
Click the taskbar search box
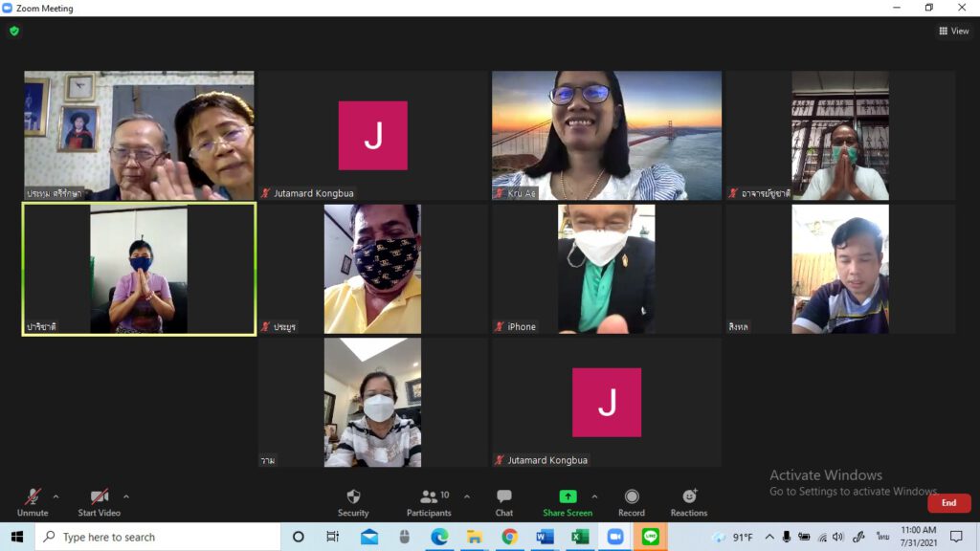(158, 537)
